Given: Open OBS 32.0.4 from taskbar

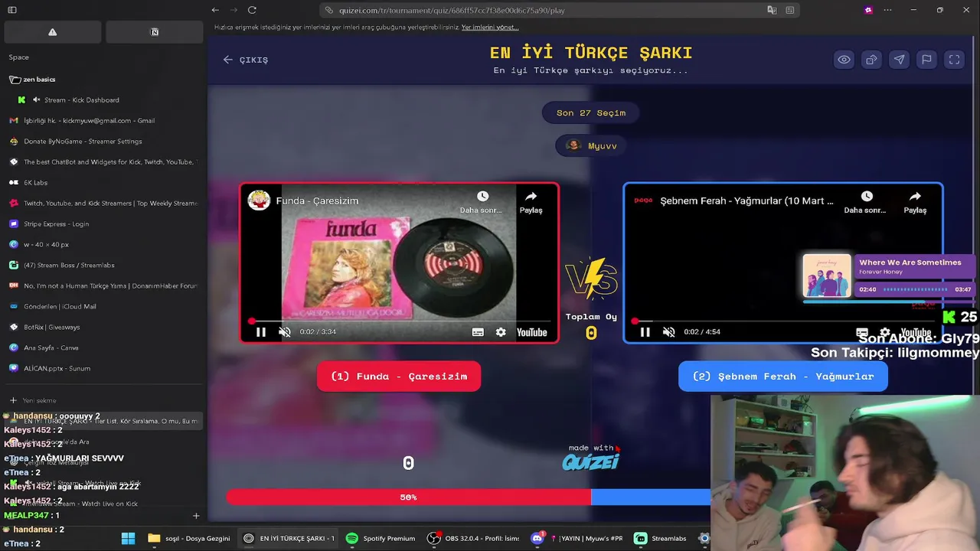Looking at the screenshot, I should [x=473, y=538].
